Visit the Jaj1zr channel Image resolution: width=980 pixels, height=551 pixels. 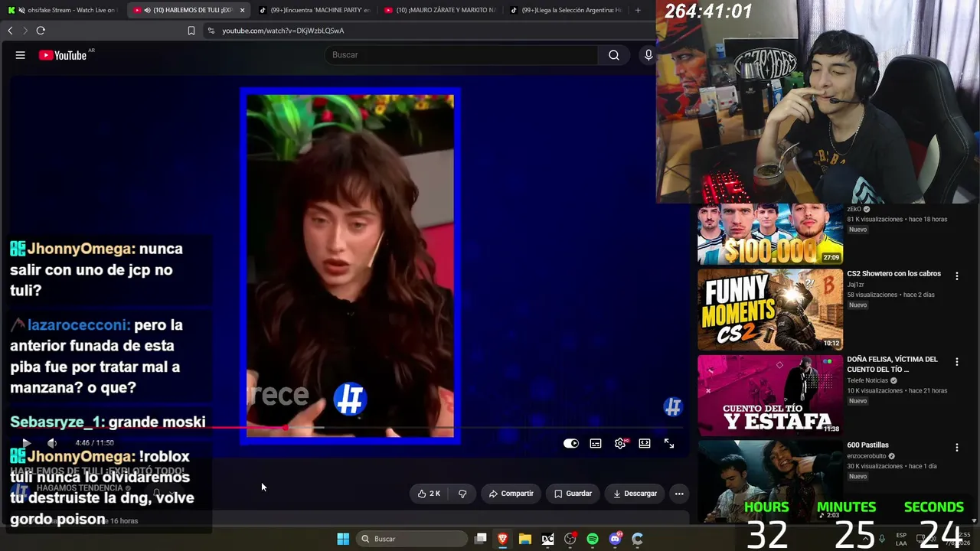(x=856, y=285)
